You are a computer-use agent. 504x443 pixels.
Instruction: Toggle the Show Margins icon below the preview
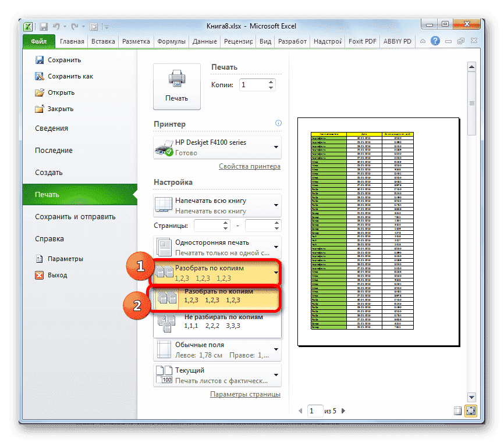click(457, 410)
